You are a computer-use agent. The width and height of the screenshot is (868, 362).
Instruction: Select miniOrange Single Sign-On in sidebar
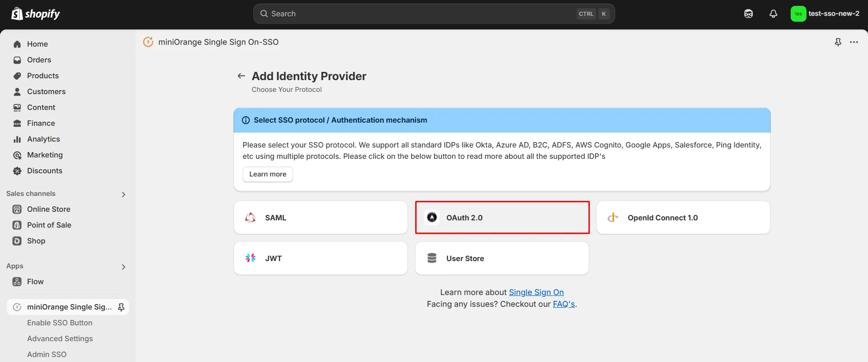point(69,307)
